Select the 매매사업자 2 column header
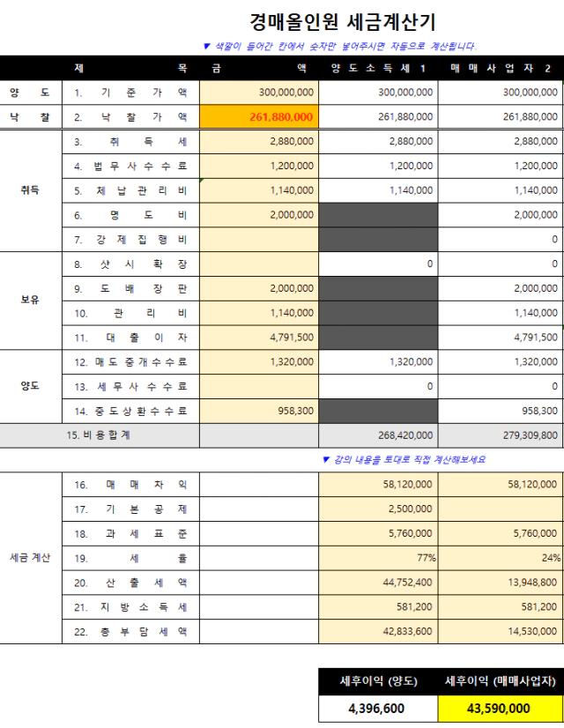This screenshot has width=564, height=728. 501,68
